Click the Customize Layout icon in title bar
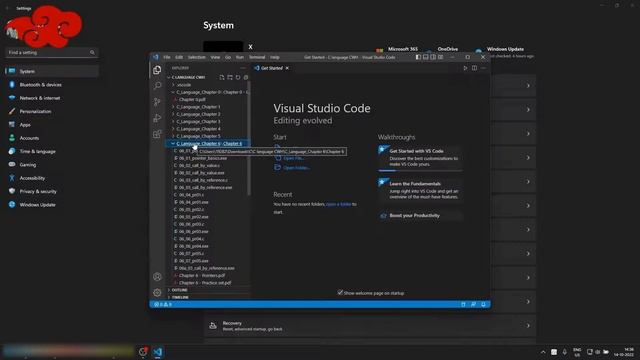The width and height of the screenshot is (640, 360). (x=441, y=57)
